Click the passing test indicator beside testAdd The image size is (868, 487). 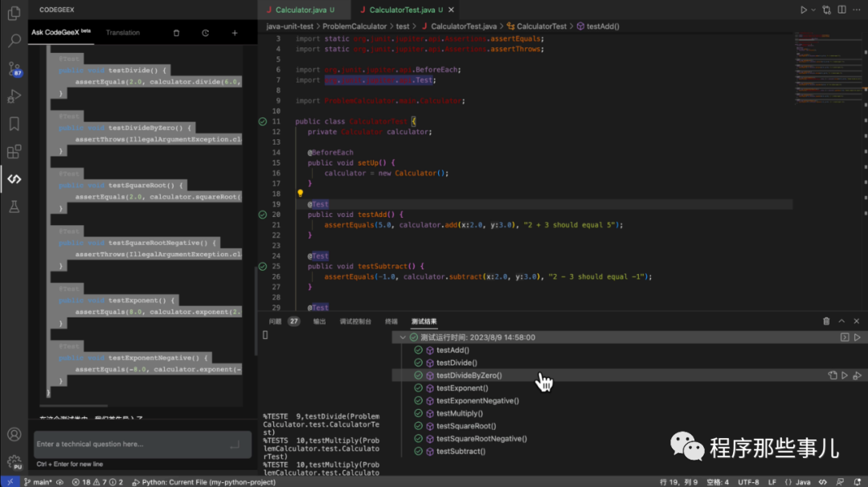click(x=418, y=350)
